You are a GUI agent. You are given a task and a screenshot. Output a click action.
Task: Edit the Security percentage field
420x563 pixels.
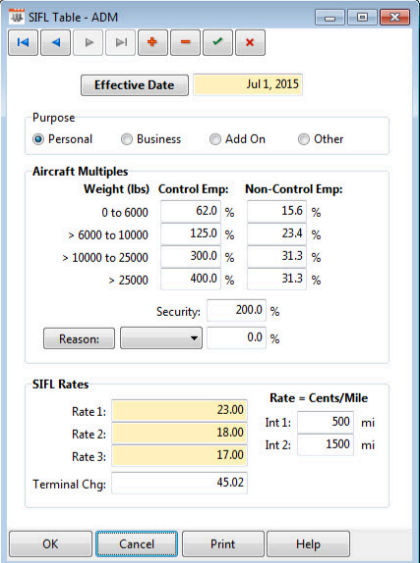[236, 310]
